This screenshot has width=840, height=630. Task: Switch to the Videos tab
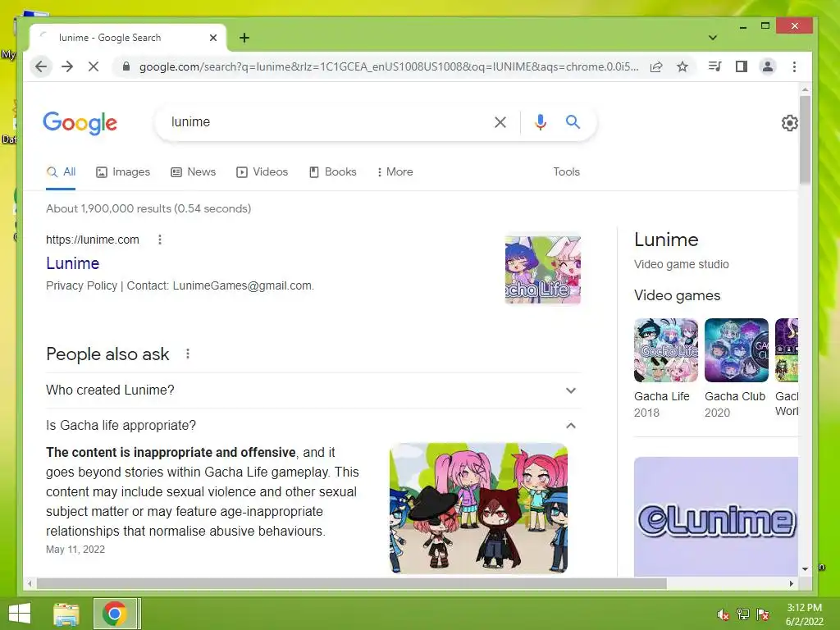coord(262,172)
